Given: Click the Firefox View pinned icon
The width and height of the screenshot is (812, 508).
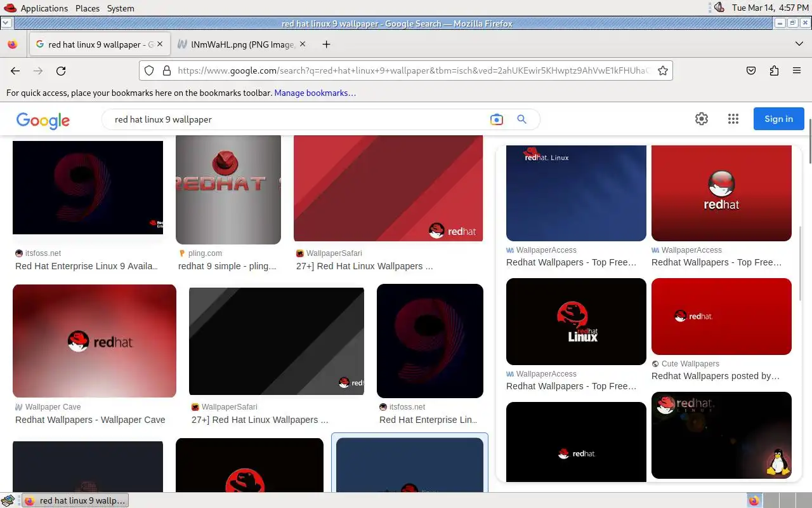Looking at the screenshot, I should point(12,44).
